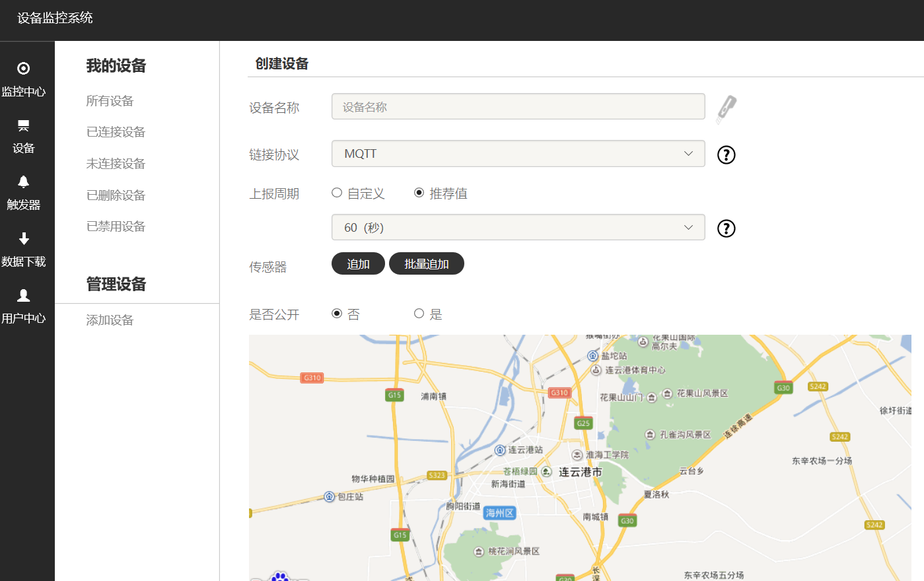
Task: Click help icon next to 60 (秒) dropdown
Action: point(726,228)
